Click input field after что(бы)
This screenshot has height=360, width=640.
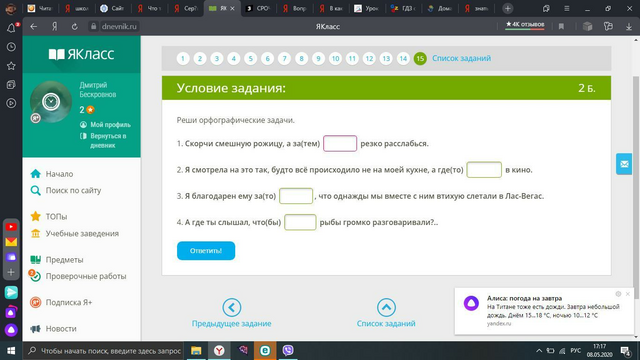pyautogui.click(x=300, y=222)
